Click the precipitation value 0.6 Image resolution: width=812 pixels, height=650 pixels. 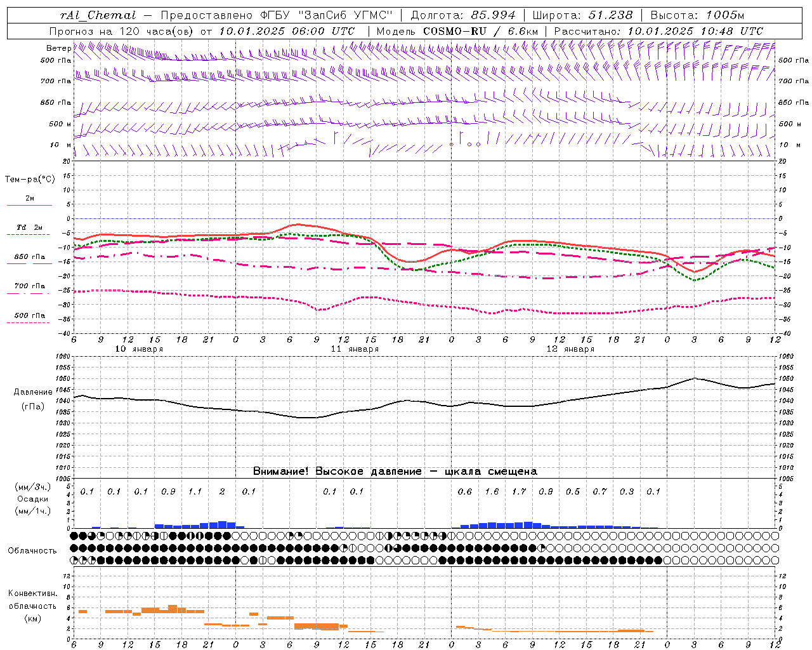pos(465,491)
